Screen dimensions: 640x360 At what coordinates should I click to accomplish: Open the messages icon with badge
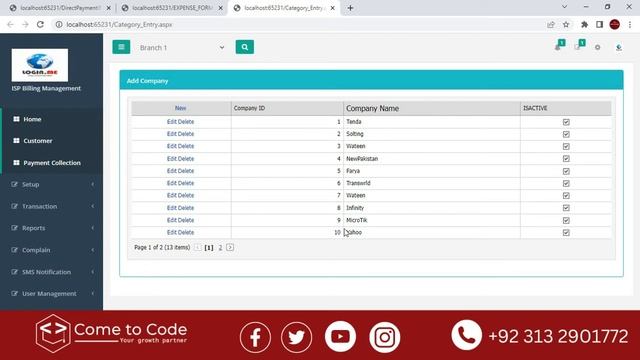point(578,47)
